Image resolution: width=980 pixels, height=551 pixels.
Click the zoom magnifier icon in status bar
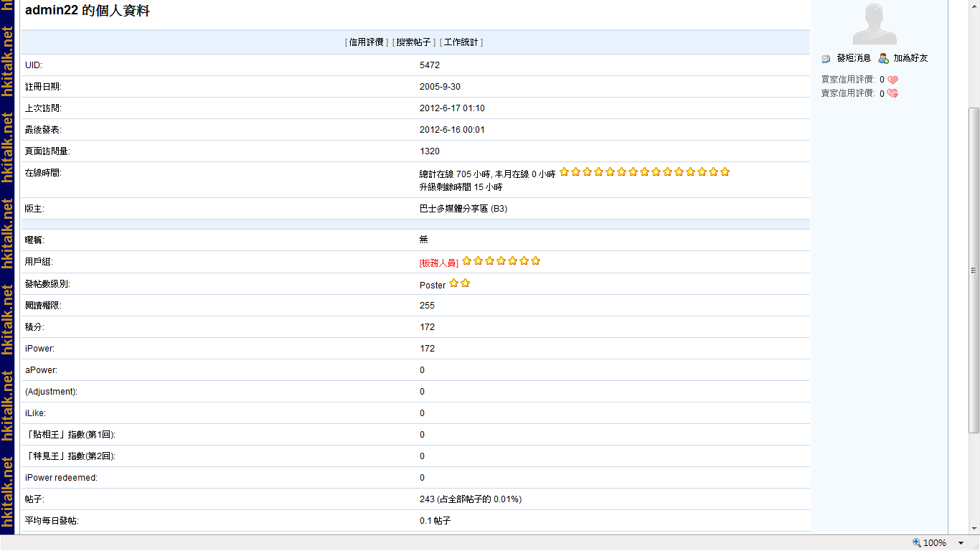(x=916, y=542)
